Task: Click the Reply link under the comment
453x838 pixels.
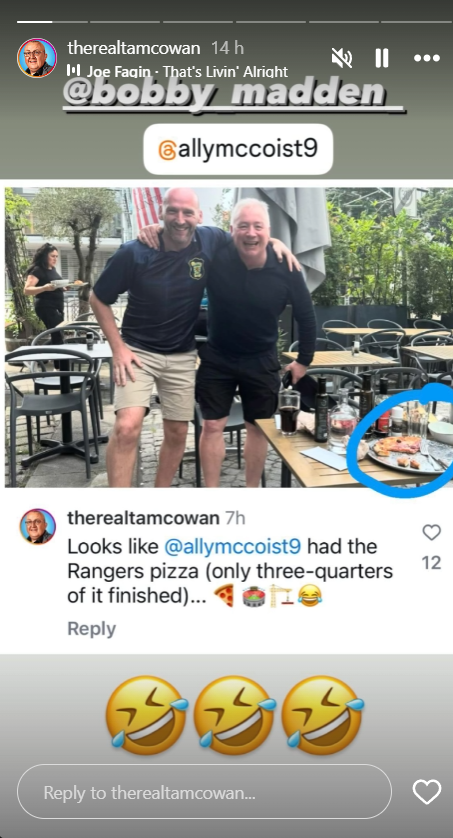Action: 91,629
